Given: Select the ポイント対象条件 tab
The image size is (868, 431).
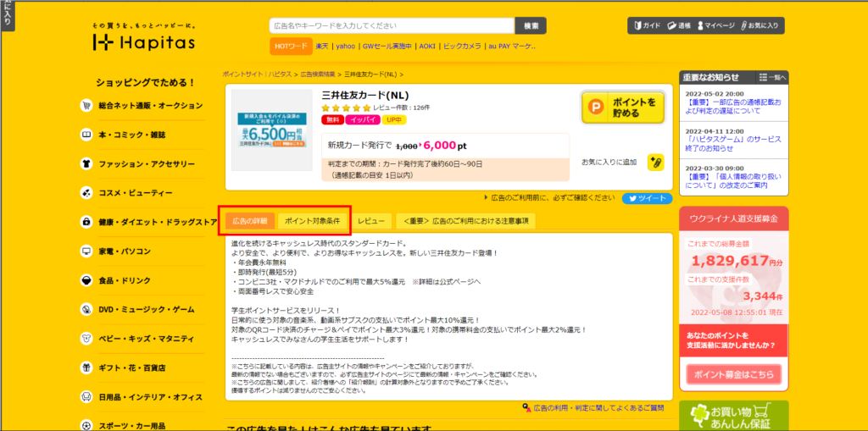Looking at the screenshot, I should tap(313, 221).
